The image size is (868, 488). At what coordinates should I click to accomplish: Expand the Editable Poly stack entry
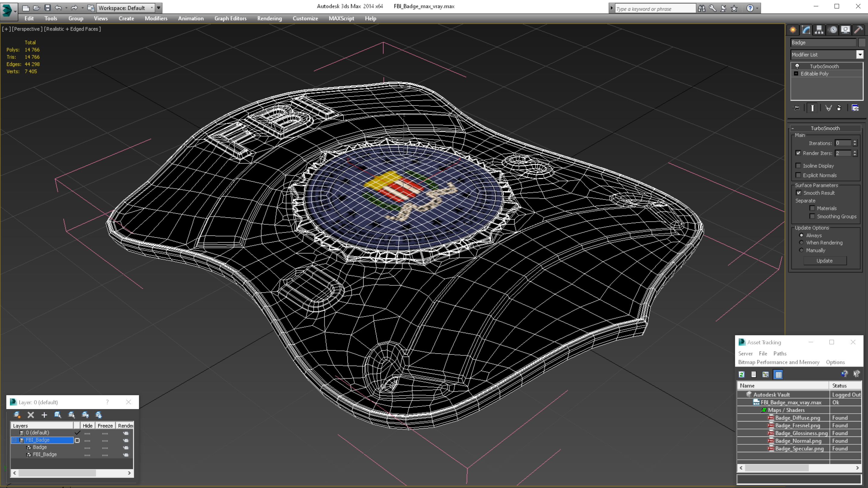796,74
